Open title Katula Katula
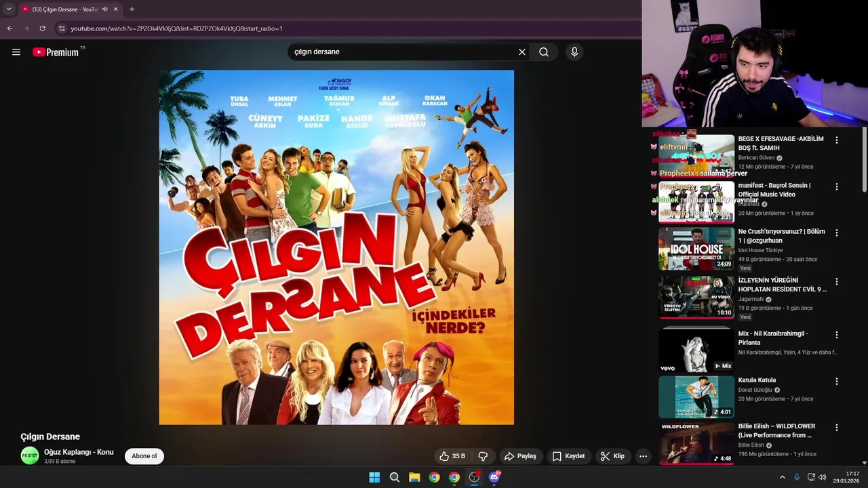Screen dimensions: 868x488 [x=757, y=380]
